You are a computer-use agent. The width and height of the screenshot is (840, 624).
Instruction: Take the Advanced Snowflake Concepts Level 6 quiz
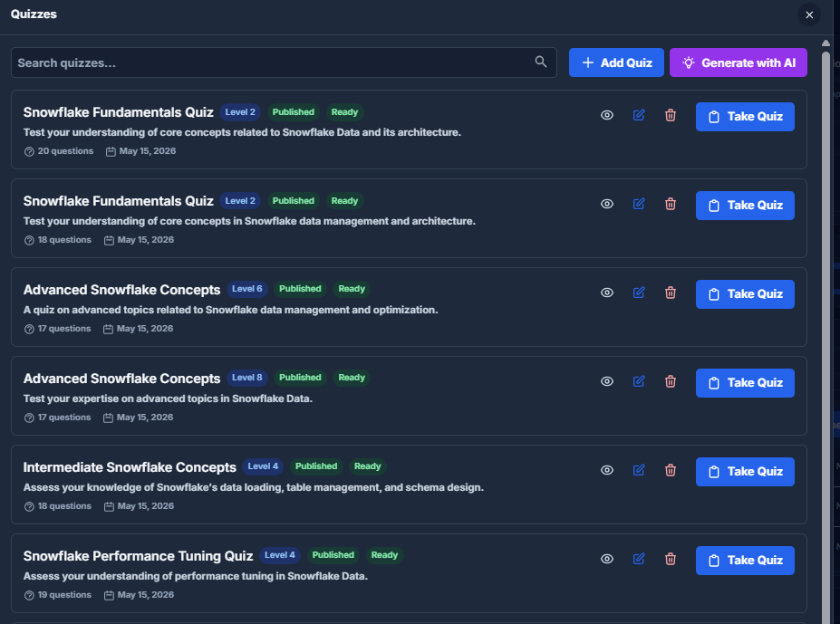[745, 294]
